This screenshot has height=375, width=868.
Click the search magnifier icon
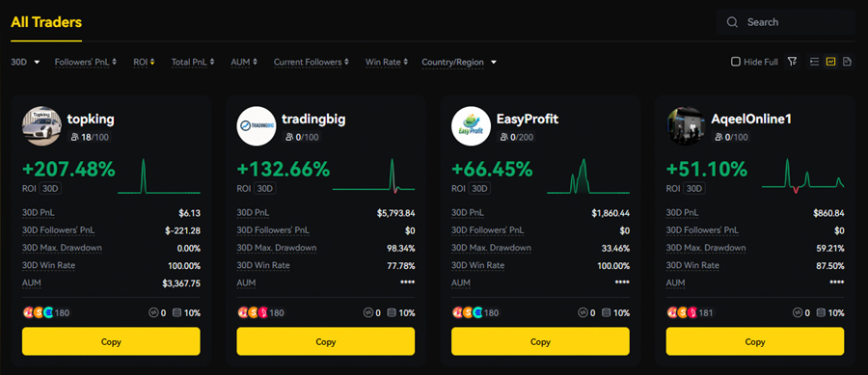[732, 22]
